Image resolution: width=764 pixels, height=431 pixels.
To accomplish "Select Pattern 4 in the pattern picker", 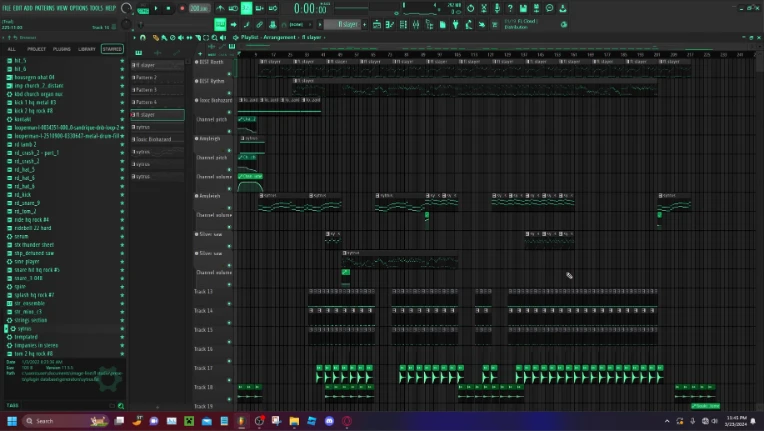I will (x=157, y=102).
